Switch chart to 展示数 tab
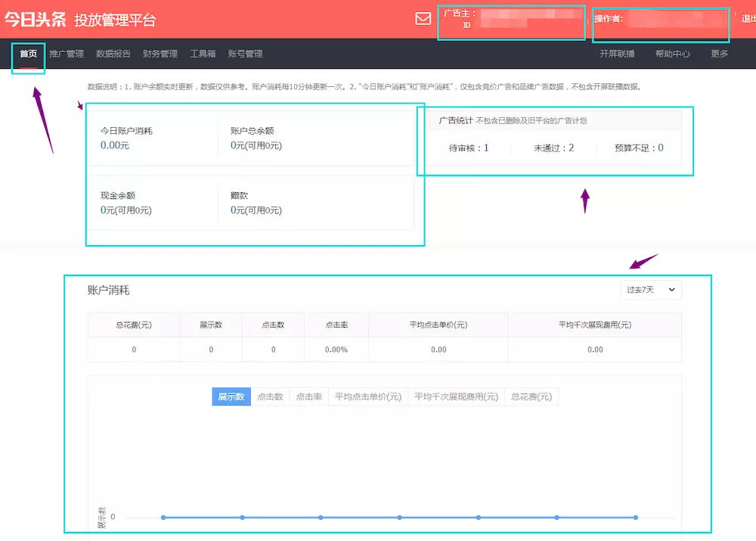The width and height of the screenshot is (756, 541). click(231, 396)
